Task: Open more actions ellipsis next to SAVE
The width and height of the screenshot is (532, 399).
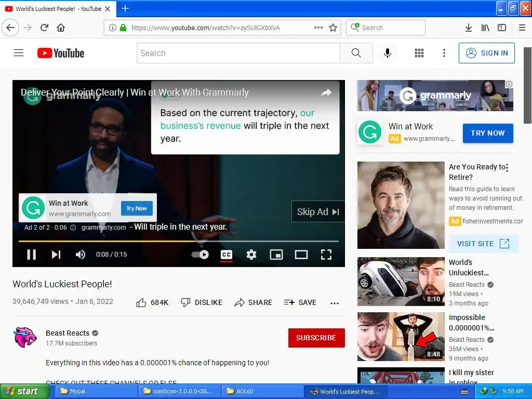Action: tap(335, 303)
